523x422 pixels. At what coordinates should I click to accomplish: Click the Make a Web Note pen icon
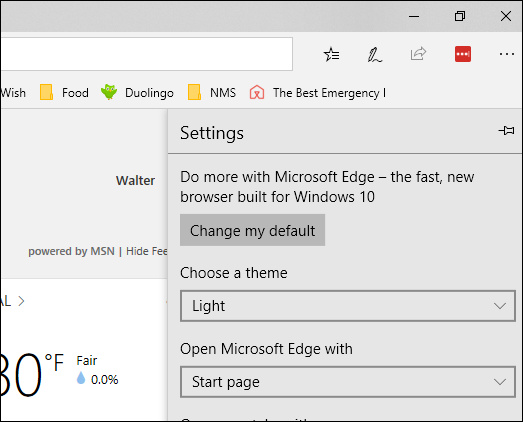pyautogui.click(x=375, y=54)
